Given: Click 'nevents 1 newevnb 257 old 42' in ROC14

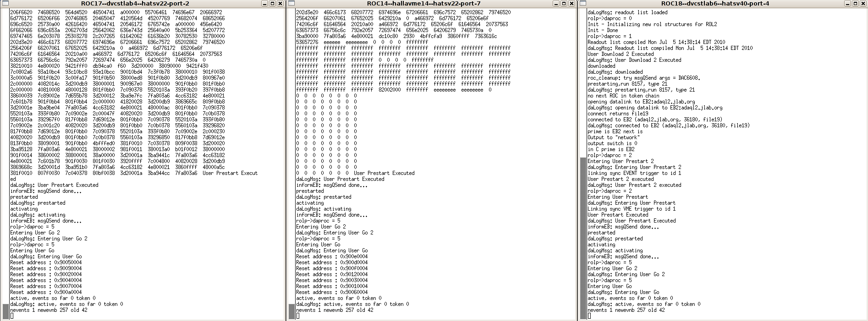Looking at the screenshot, I should [x=335, y=310].
